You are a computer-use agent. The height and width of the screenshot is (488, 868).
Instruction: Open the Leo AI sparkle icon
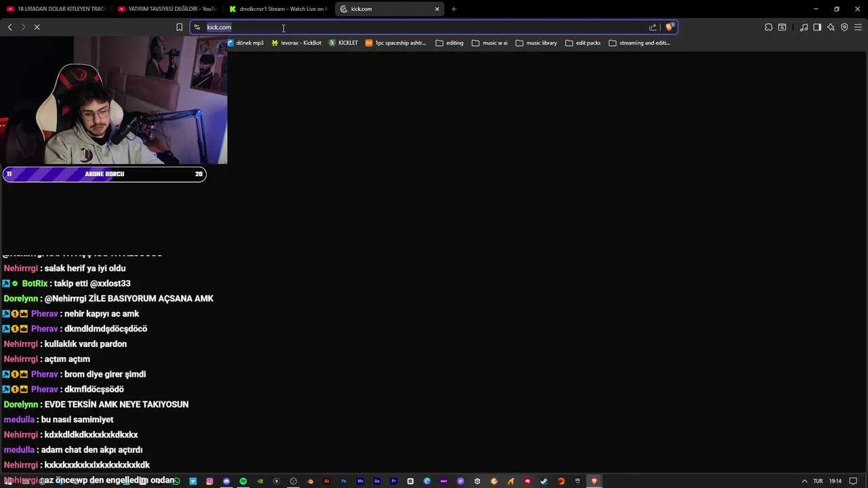(831, 27)
